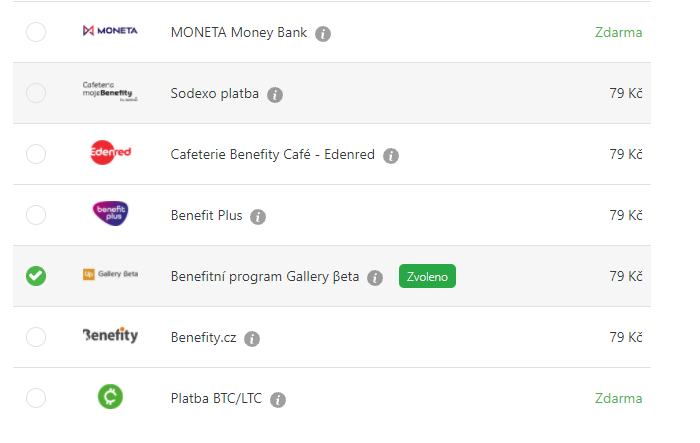Select the Benefit Plus radio option
The image size is (700, 443).
pyautogui.click(x=36, y=215)
